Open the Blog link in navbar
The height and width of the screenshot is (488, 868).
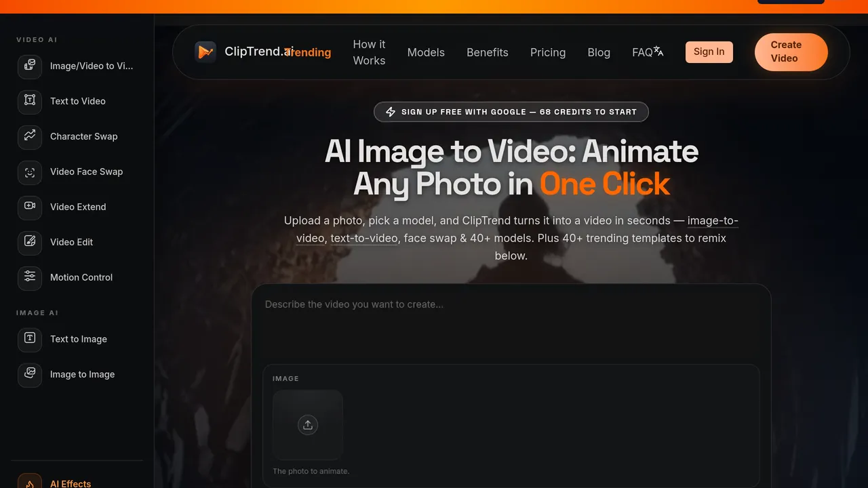[599, 52]
